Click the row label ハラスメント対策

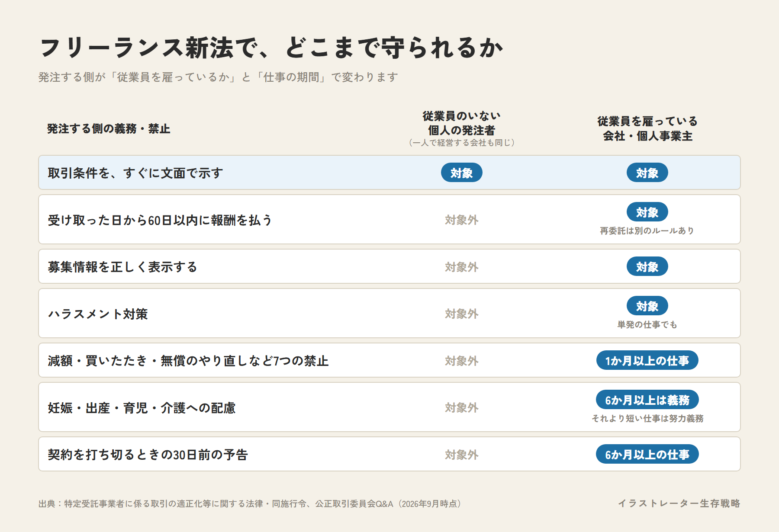(x=98, y=314)
